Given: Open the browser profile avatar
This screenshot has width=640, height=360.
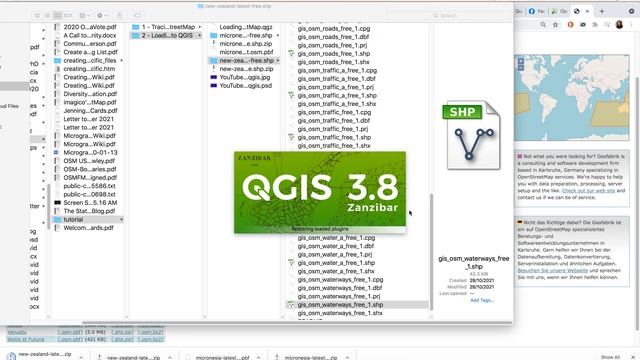Looking at the screenshot, I should coord(619,24).
